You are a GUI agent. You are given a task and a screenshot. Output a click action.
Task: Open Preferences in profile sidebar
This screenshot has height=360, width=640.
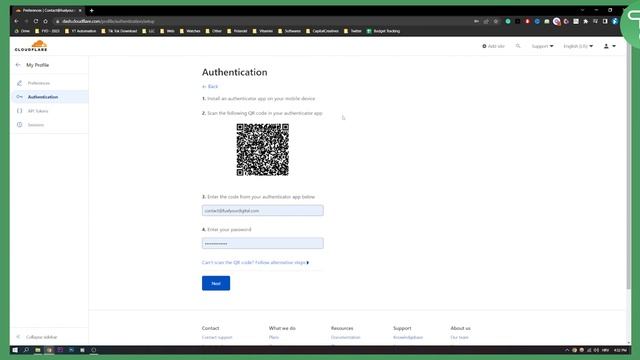[39, 83]
